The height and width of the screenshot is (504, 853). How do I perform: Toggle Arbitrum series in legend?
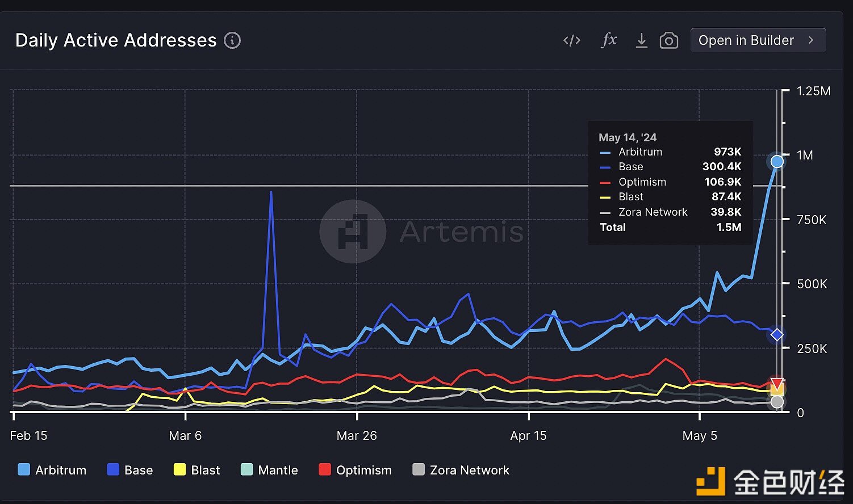pos(52,470)
